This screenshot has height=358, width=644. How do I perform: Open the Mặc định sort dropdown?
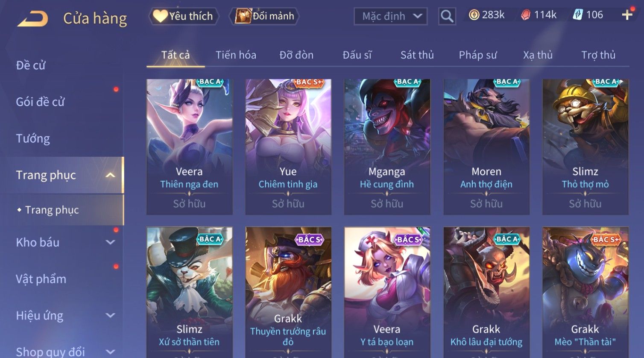pos(390,16)
